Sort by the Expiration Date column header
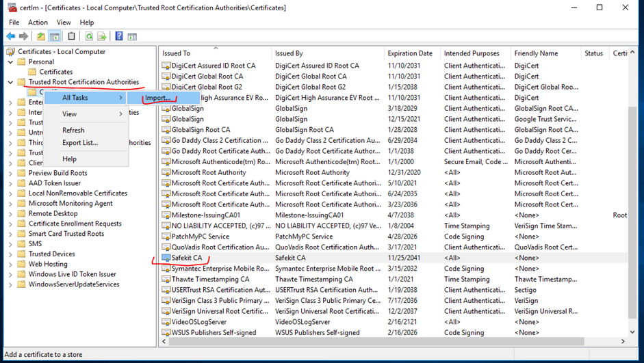The height and width of the screenshot is (363, 644). point(413,53)
